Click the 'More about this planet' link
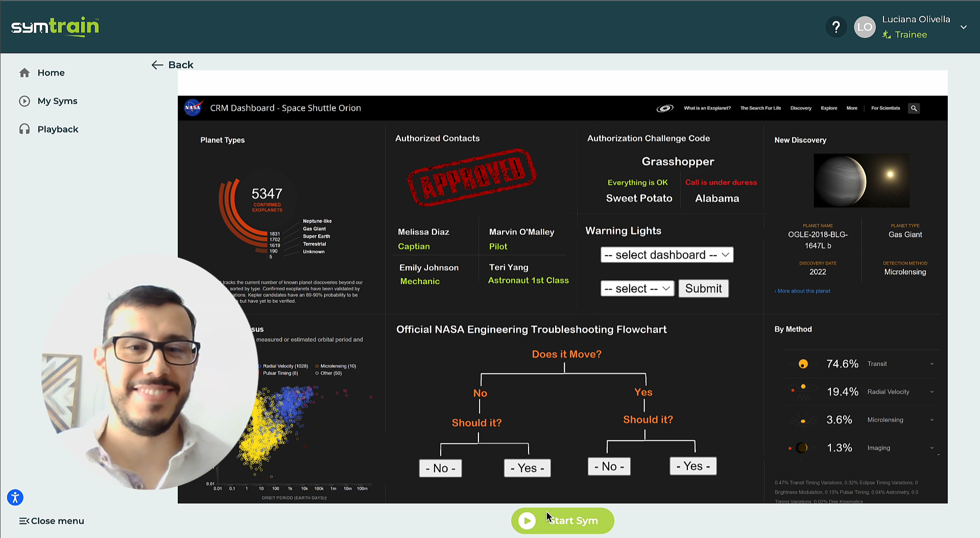The width and height of the screenshot is (980, 538). click(802, 291)
